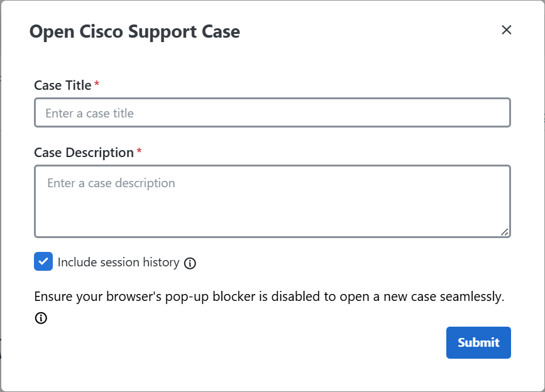545x392 pixels.
Task: Submit the support case
Action: coord(478,342)
